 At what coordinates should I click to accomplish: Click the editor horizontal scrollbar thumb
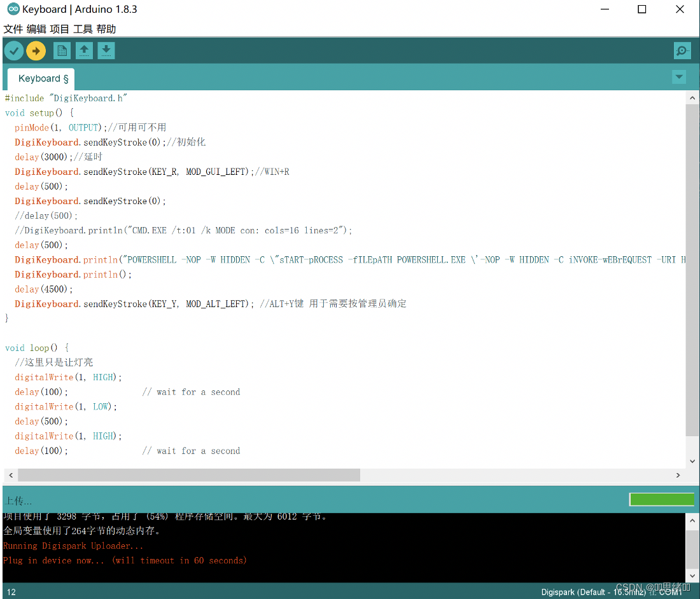click(189, 476)
